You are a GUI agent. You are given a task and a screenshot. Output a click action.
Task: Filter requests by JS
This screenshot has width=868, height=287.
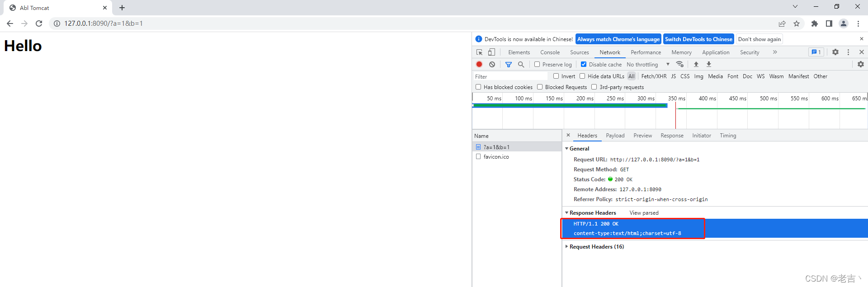tap(674, 76)
